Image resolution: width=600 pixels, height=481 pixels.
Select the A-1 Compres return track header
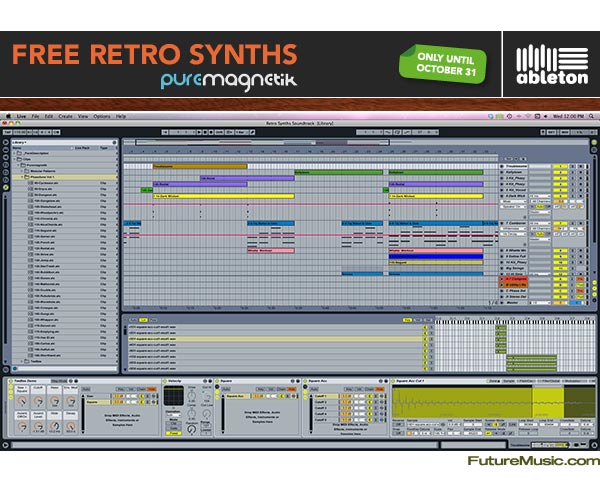click(x=513, y=279)
